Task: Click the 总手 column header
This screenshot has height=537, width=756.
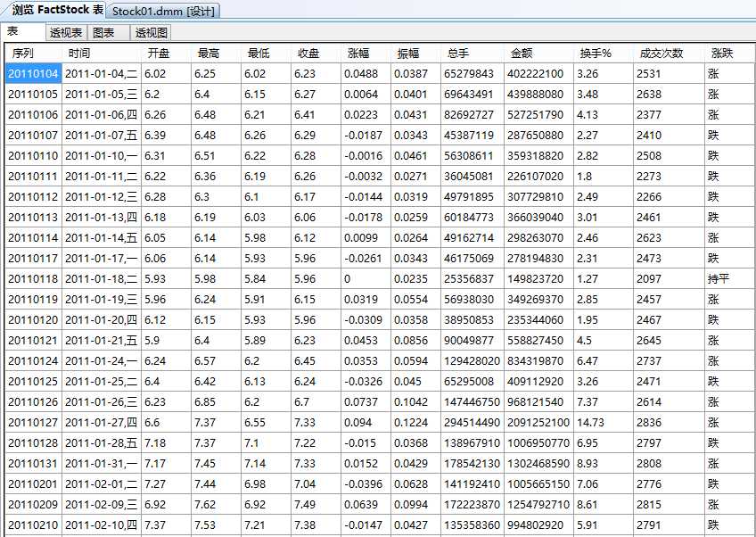Action: pyautogui.click(x=472, y=53)
